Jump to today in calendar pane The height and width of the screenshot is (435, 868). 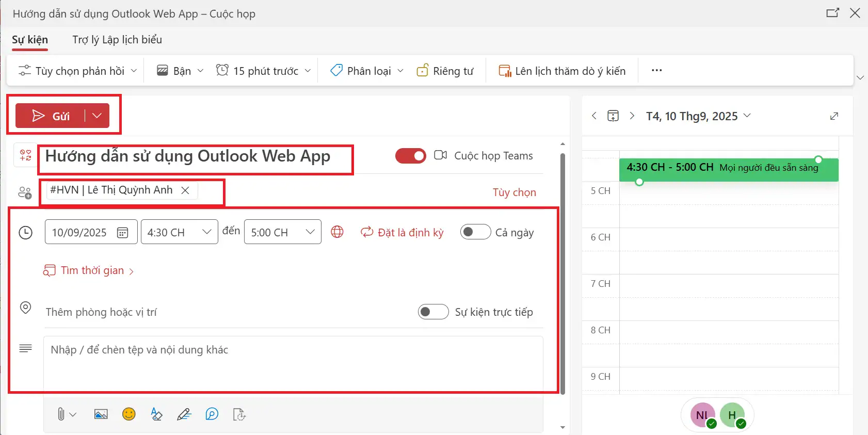coord(613,116)
